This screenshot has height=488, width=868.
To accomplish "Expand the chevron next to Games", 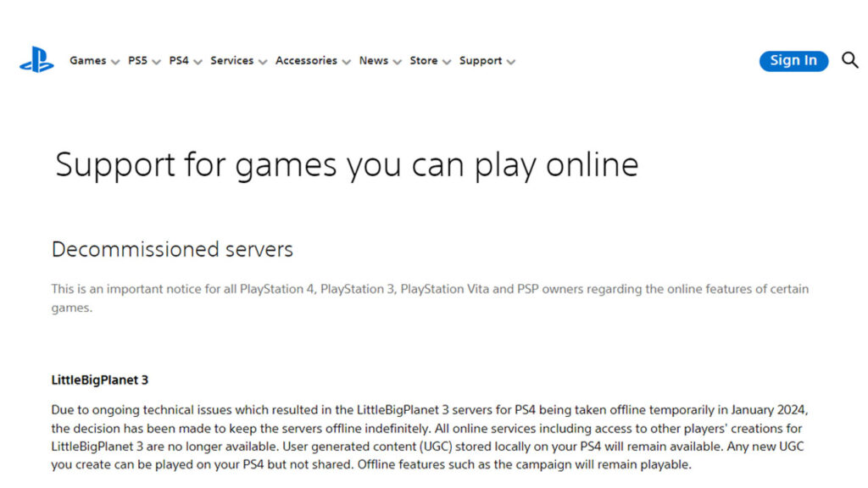I will [115, 62].
